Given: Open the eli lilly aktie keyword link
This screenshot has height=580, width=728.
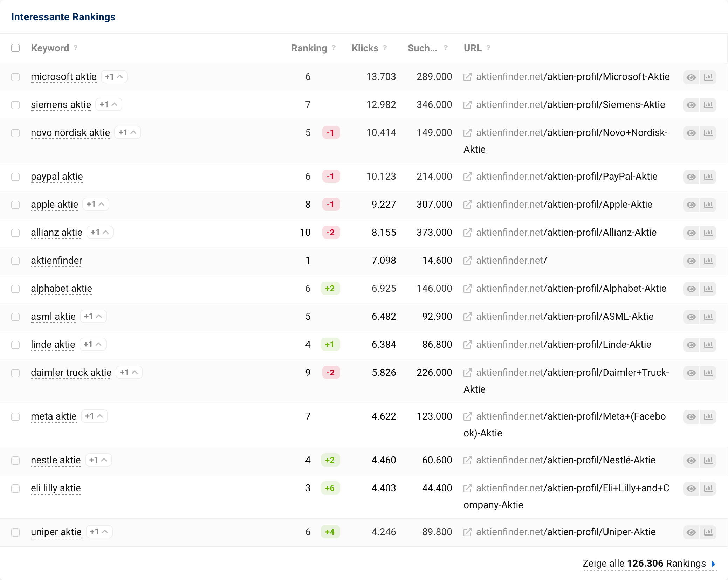Looking at the screenshot, I should coord(56,488).
